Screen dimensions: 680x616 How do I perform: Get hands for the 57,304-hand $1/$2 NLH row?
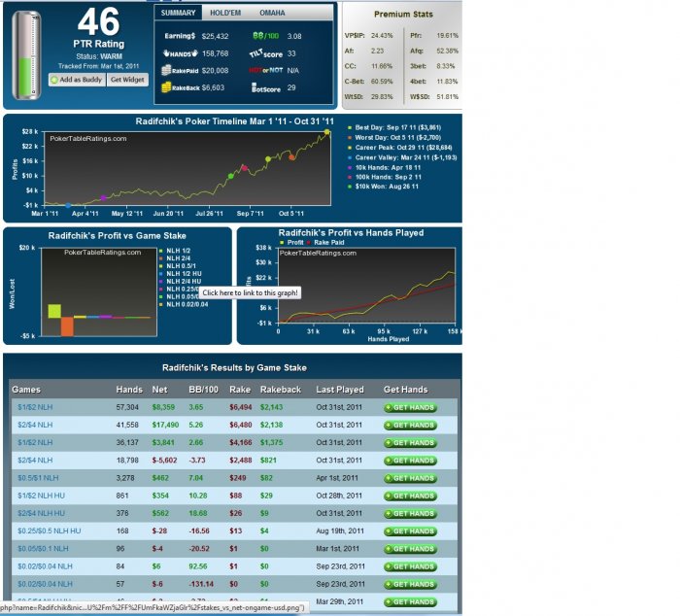(410, 408)
